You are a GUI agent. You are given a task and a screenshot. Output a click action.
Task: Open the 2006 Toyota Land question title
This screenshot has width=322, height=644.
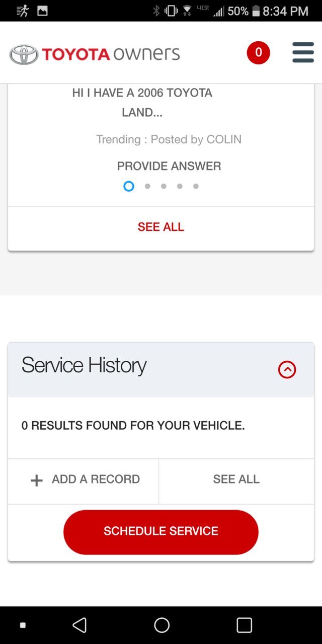(x=142, y=103)
